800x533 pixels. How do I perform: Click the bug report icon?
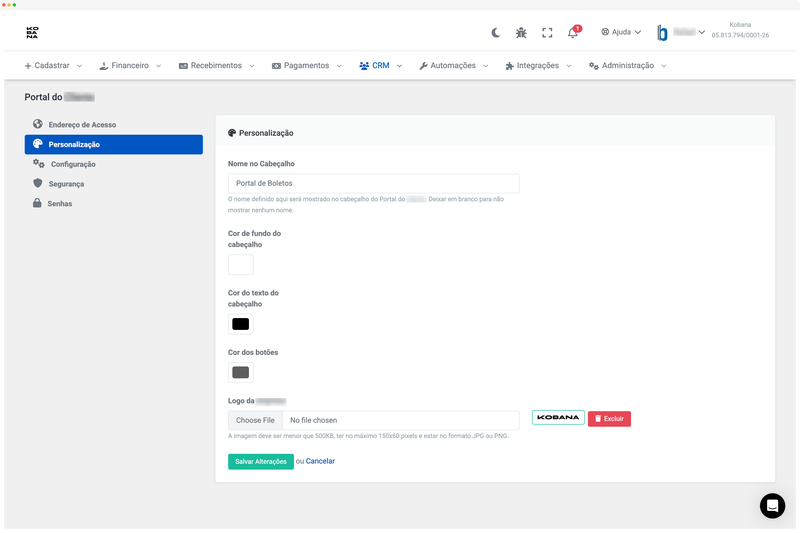[x=521, y=32]
